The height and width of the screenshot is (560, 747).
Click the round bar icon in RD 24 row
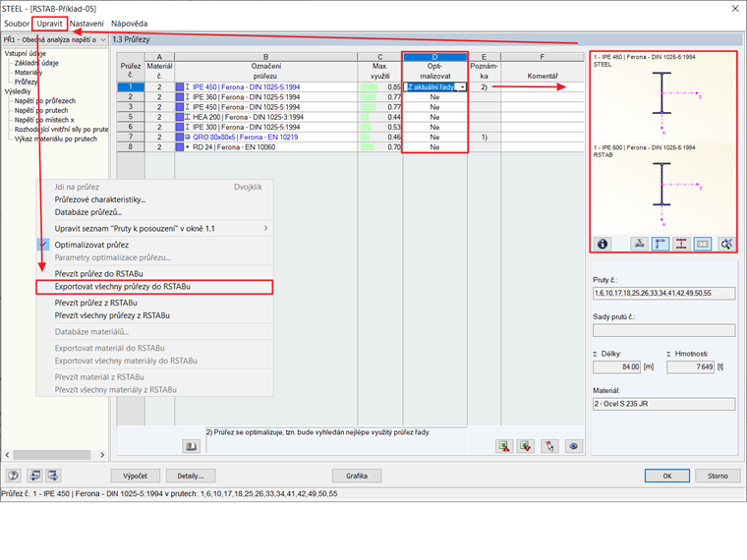click(x=188, y=147)
